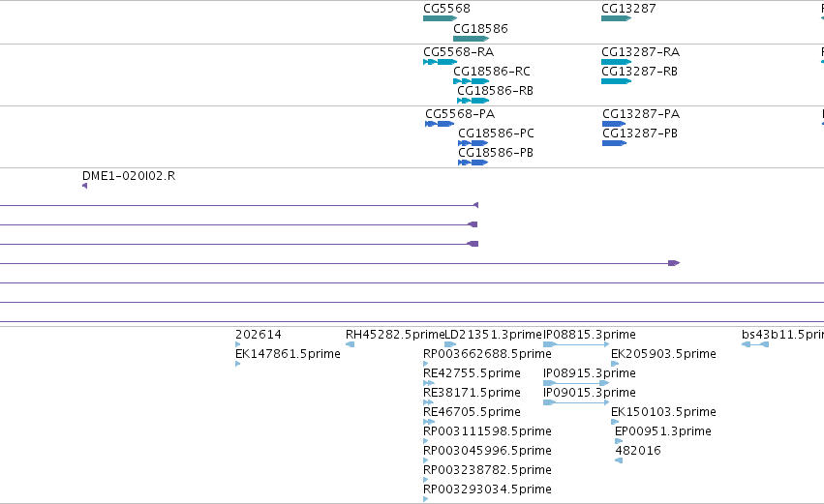Screen dimensions: 824x504
Task: Select EST RP003662688.5prime
Action: tap(487, 354)
